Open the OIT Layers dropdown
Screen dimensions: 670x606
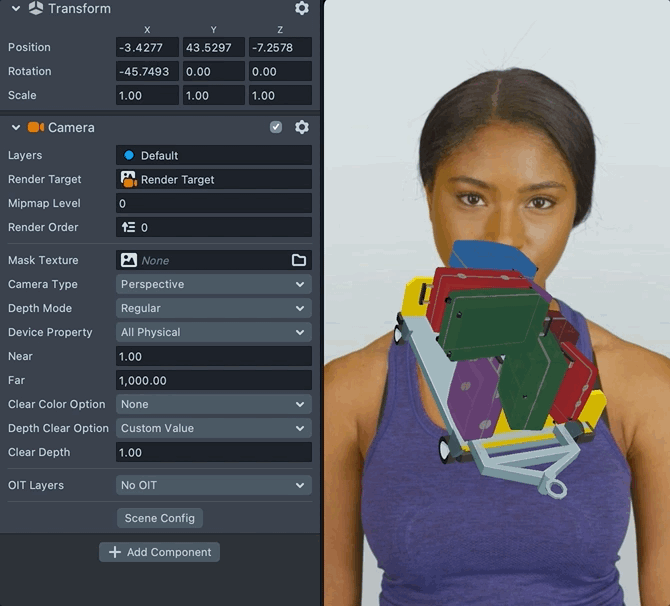coord(214,485)
